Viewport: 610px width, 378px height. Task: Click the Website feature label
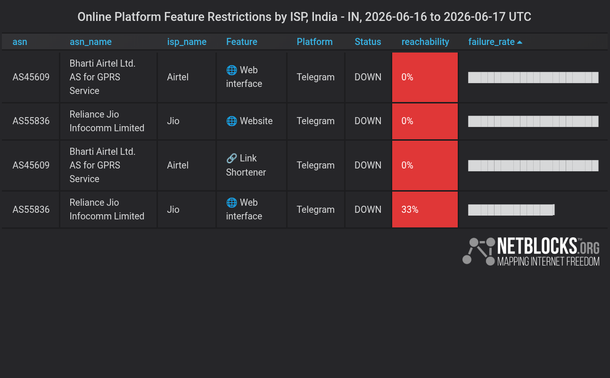pyautogui.click(x=256, y=121)
